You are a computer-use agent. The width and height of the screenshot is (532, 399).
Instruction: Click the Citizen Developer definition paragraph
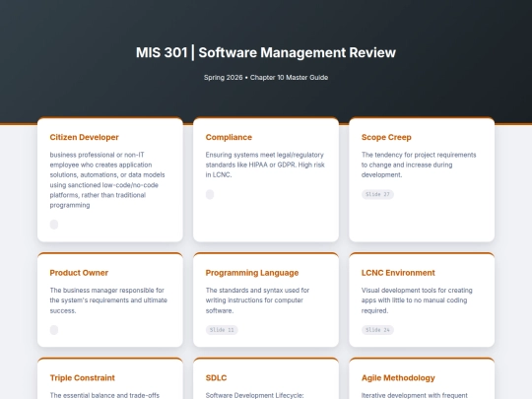pos(107,180)
